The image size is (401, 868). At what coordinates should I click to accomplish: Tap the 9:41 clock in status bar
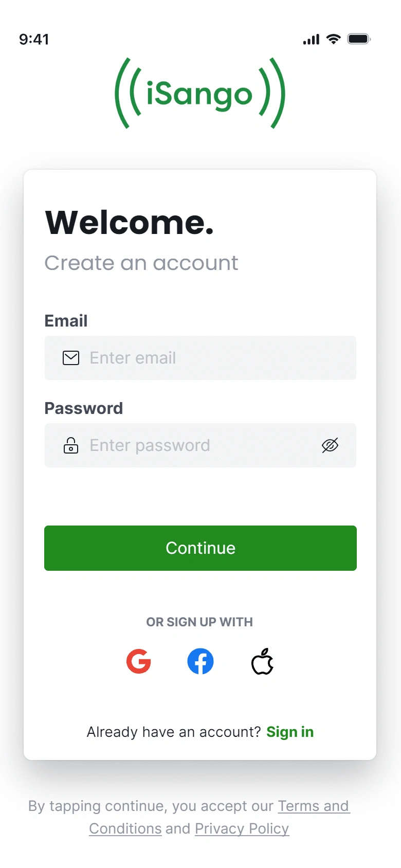pos(34,39)
